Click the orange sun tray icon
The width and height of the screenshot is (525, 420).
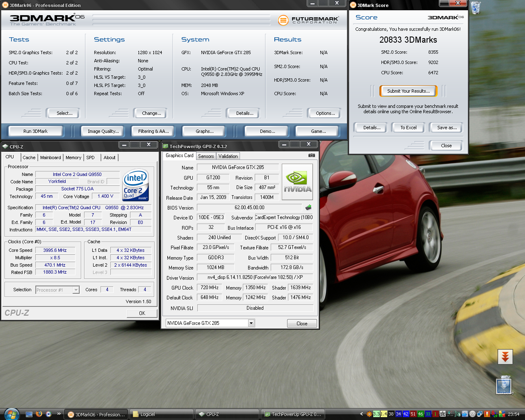369,414
